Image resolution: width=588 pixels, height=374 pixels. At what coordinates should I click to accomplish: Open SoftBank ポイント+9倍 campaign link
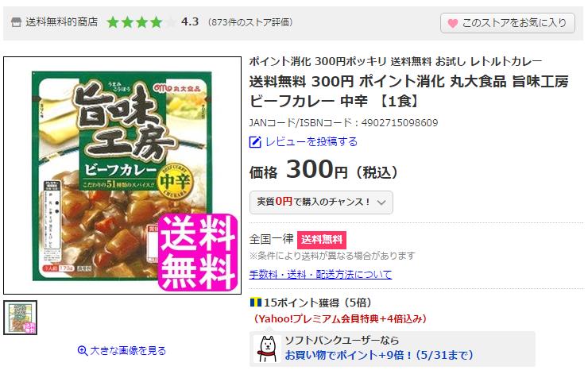tap(379, 355)
